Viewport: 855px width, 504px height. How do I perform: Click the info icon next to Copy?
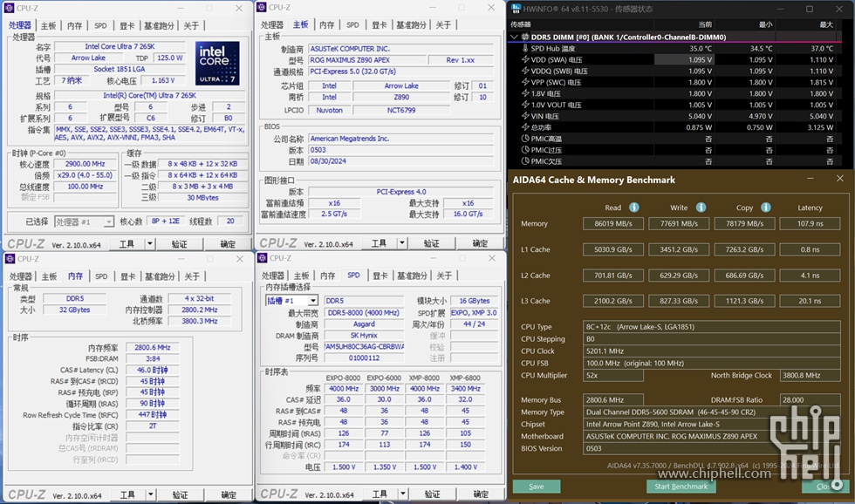click(x=766, y=207)
